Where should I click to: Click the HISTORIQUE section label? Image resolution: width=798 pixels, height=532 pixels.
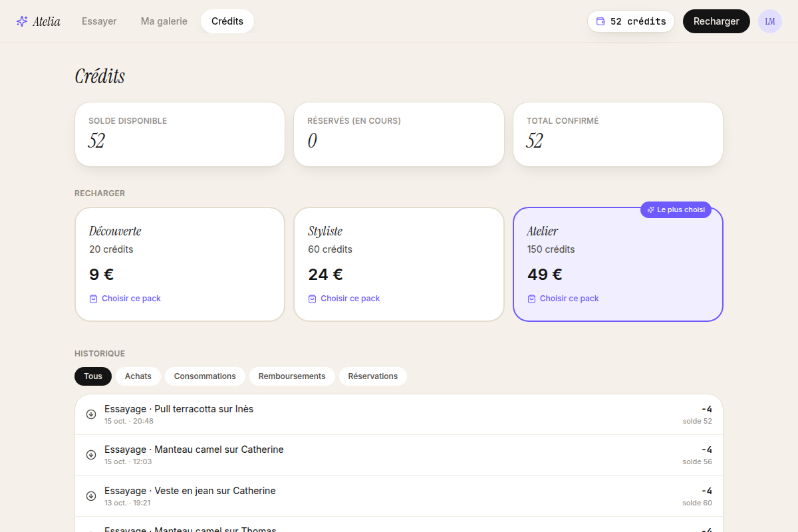tap(100, 354)
